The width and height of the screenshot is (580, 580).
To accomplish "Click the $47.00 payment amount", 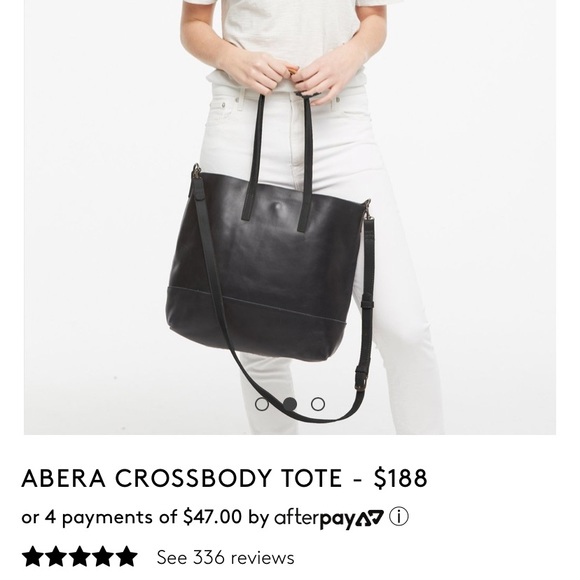I will coord(213,516).
